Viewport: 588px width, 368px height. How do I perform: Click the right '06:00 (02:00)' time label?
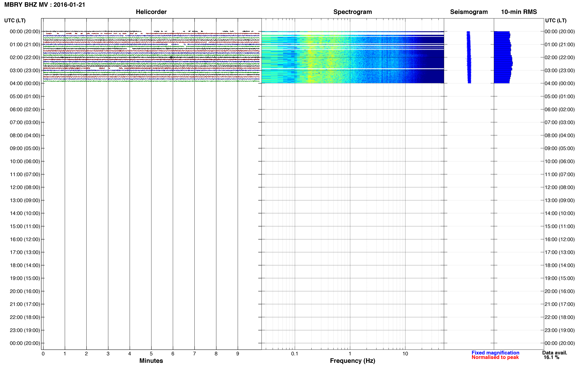pos(560,110)
